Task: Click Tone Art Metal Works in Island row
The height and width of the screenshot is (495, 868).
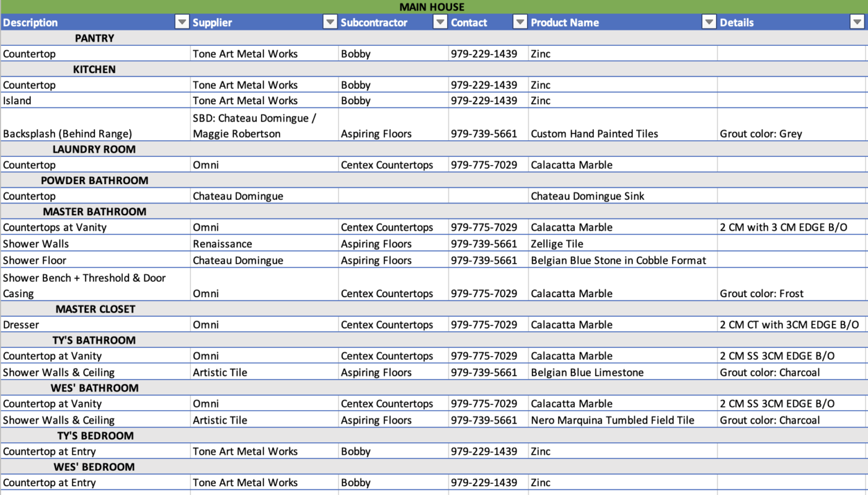Action: point(264,100)
